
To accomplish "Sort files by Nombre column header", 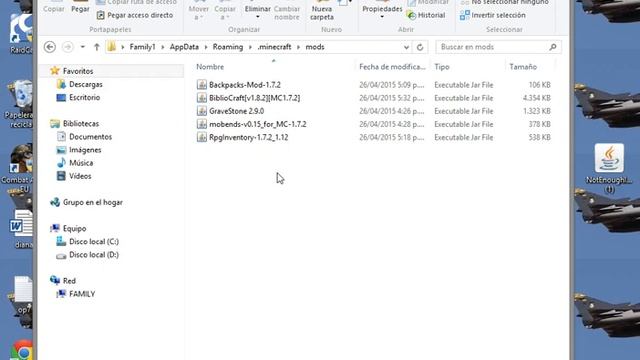I will click(210, 67).
